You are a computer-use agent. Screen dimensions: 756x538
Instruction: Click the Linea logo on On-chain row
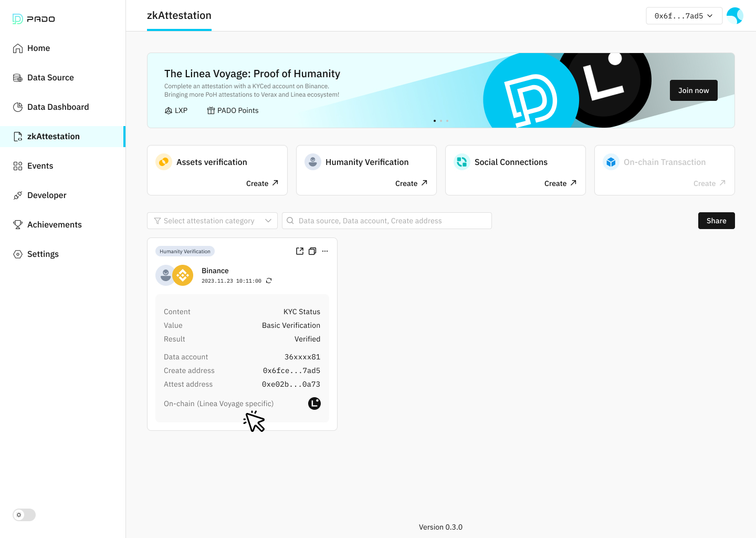point(314,403)
